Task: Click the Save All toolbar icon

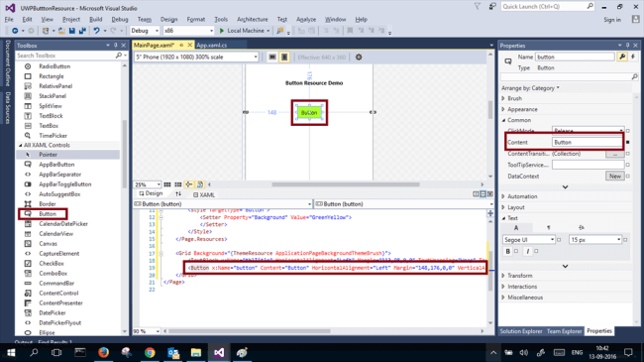Action: point(82,31)
